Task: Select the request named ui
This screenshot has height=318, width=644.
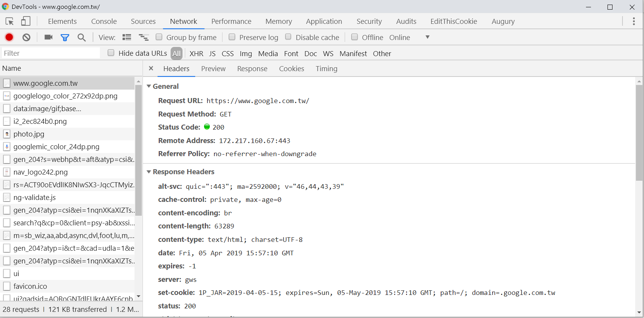Action: click(68, 273)
